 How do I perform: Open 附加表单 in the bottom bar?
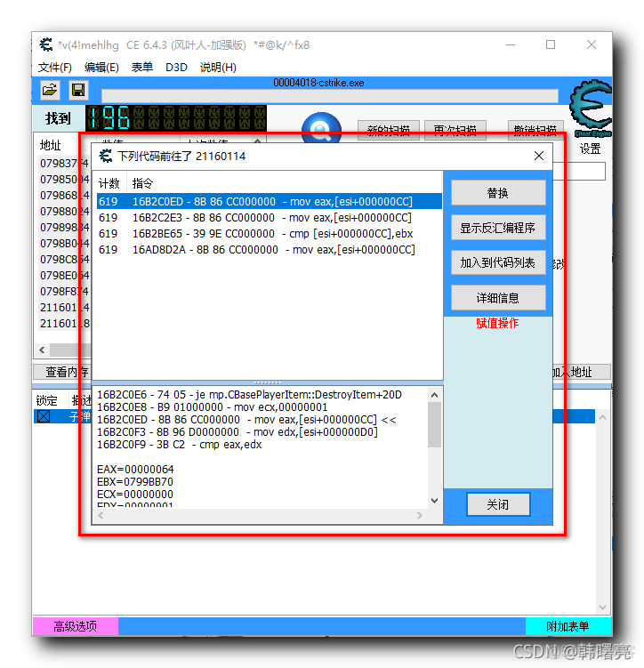tap(568, 626)
